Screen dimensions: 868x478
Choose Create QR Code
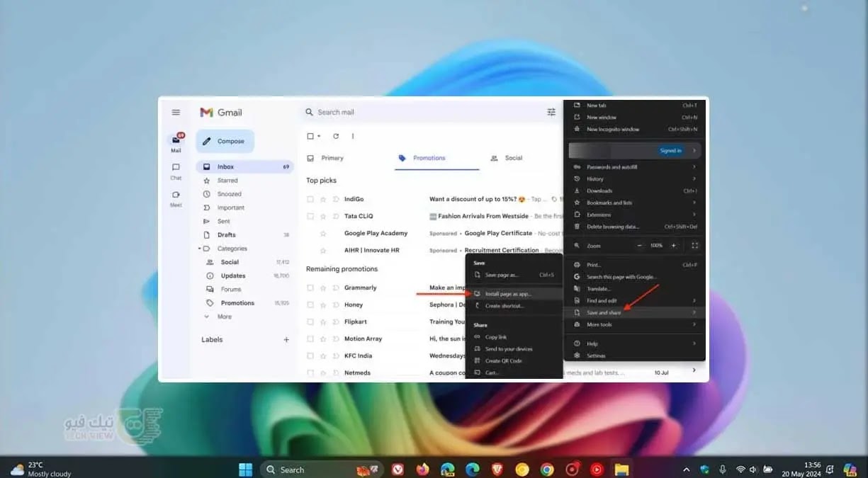(x=514, y=360)
